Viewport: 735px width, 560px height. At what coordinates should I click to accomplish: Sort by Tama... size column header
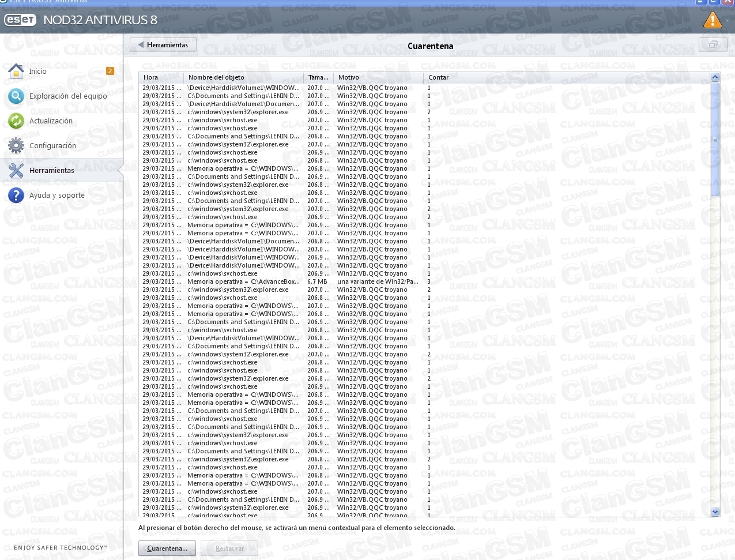tap(319, 77)
